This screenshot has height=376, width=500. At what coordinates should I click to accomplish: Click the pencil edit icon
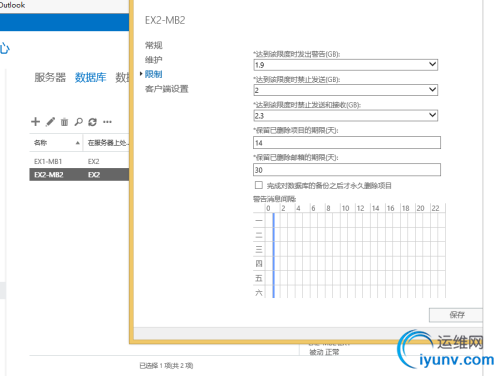50,122
